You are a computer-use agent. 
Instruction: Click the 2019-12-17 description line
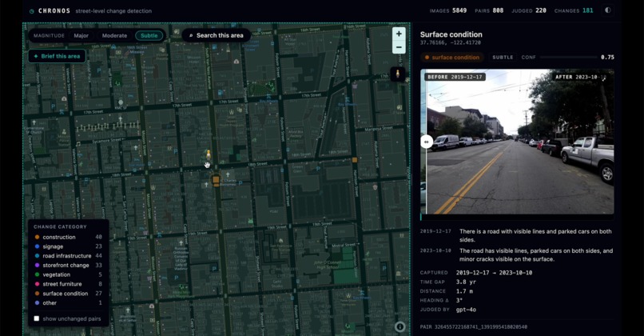pyautogui.click(x=535, y=236)
